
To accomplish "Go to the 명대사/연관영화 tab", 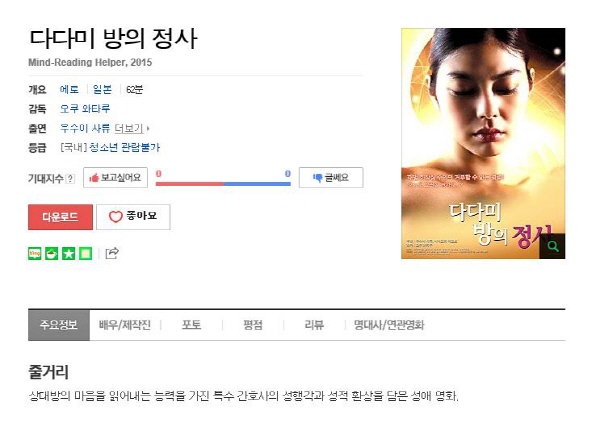I will click(389, 325).
